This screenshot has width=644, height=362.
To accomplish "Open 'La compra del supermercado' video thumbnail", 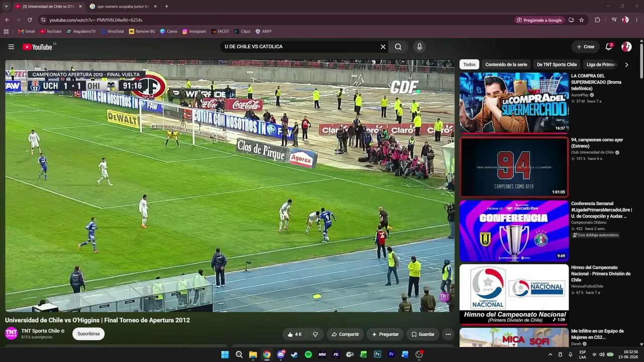I will click(x=514, y=103).
